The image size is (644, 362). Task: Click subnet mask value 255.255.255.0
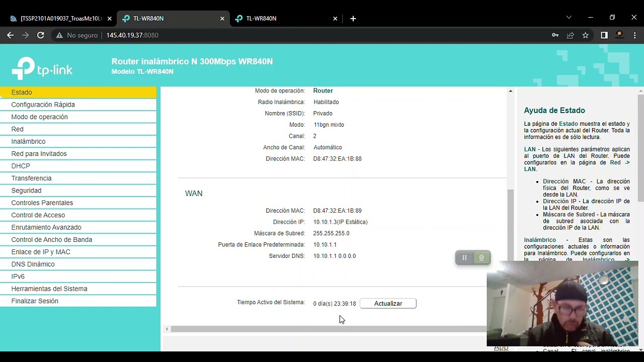[x=331, y=233]
